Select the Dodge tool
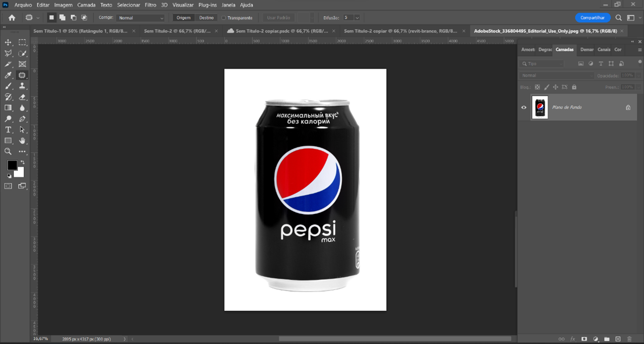This screenshot has height=344, width=644. pos(8,119)
